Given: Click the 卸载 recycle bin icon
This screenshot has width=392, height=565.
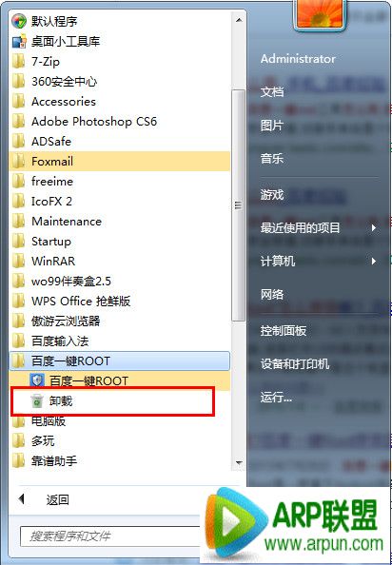Looking at the screenshot, I should coord(37,400).
